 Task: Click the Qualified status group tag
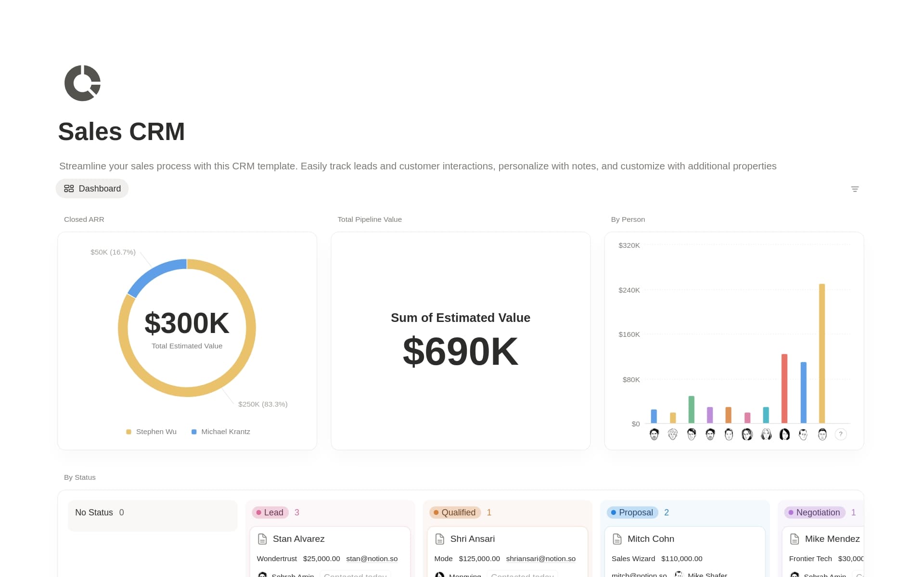pyautogui.click(x=455, y=513)
